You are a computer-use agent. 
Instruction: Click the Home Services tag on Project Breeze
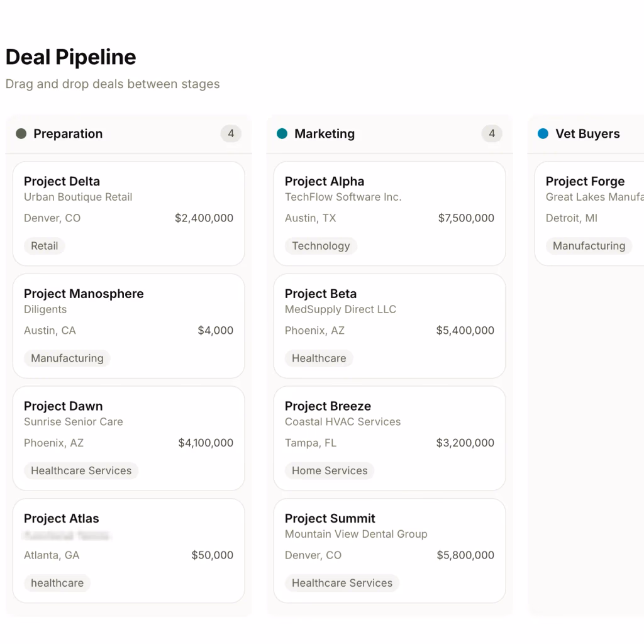[x=329, y=470]
